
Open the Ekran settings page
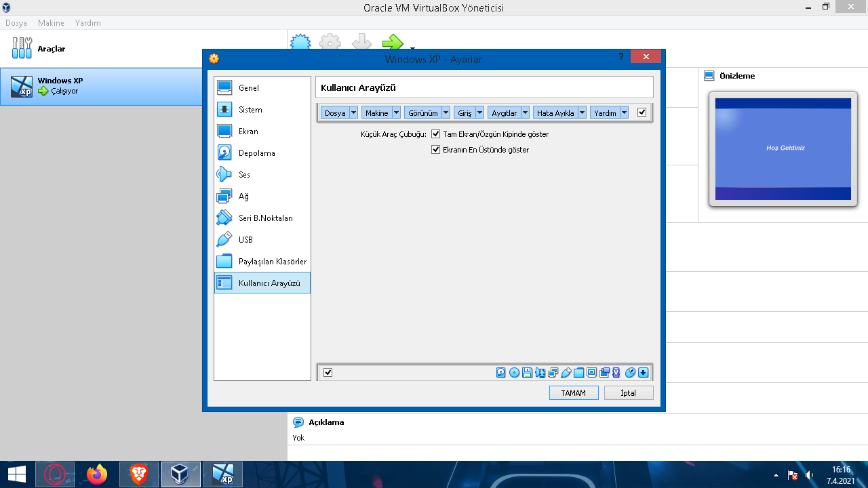tap(262, 131)
